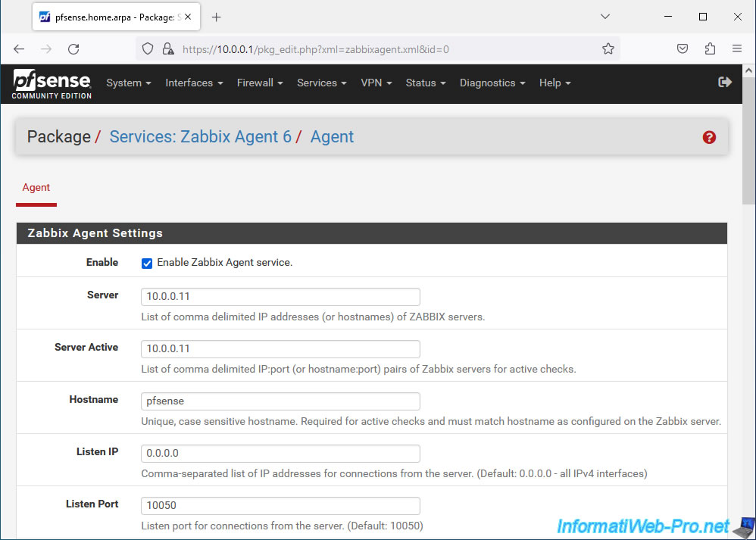Click the Listen Port field label
756x540 pixels.
click(x=92, y=504)
